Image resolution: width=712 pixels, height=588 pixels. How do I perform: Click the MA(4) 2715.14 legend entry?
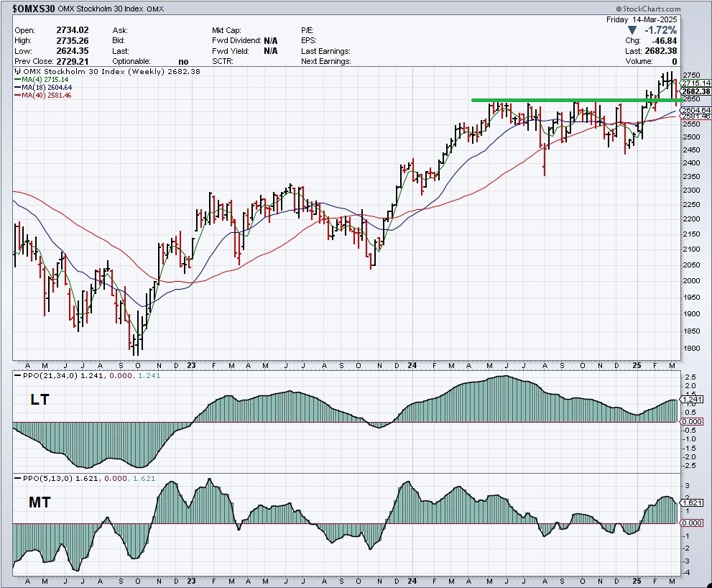coord(42,80)
